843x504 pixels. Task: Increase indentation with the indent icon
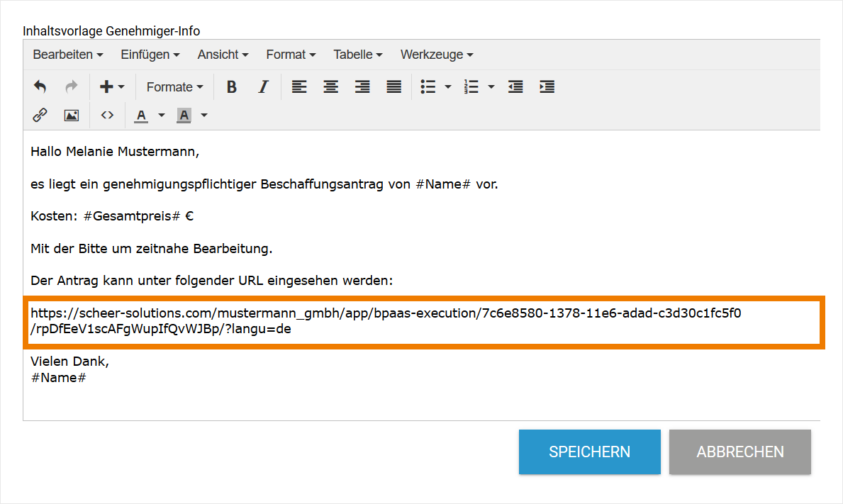[547, 86]
